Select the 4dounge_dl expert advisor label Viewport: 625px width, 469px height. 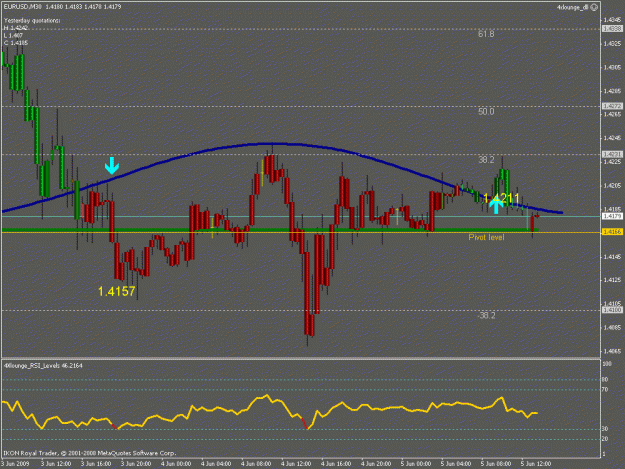pyautogui.click(x=573, y=7)
